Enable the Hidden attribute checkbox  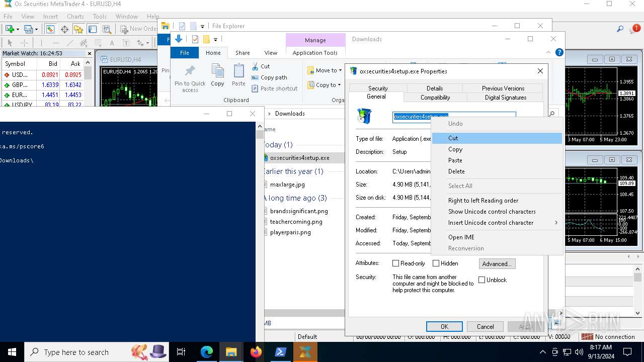436,263
